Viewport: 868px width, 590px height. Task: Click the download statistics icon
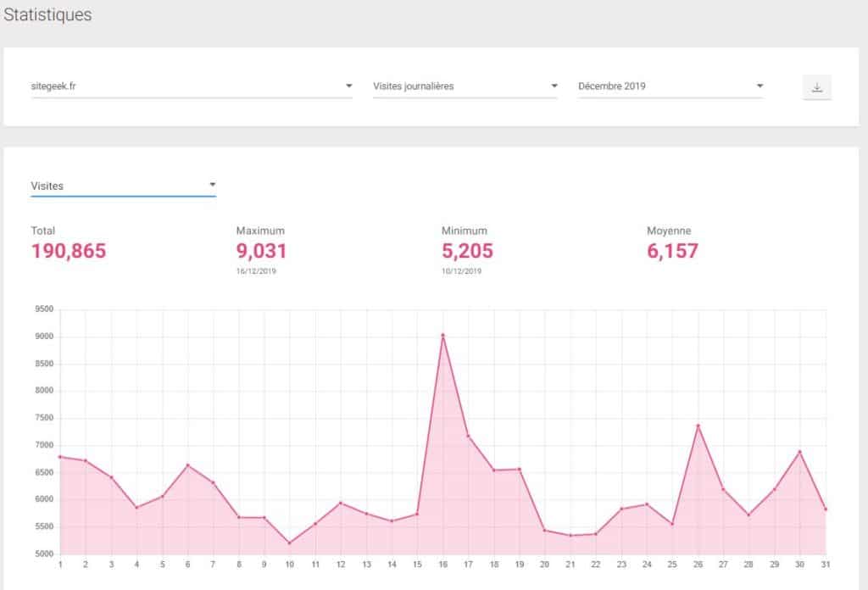click(x=815, y=86)
